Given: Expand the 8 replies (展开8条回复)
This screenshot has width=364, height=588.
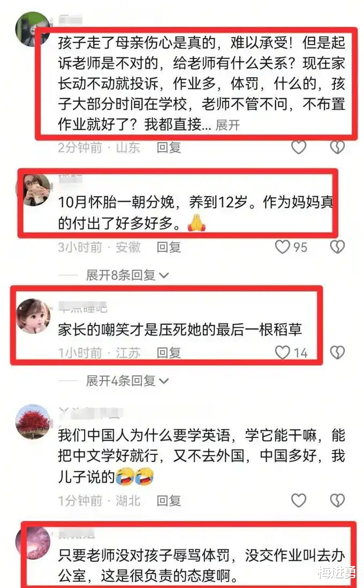Looking at the screenshot, I should coord(127,276).
